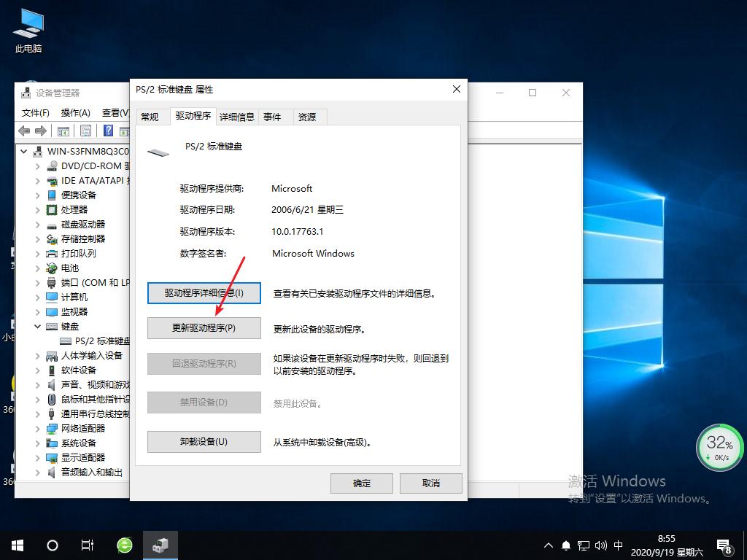The width and height of the screenshot is (747, 560).
Task: Expand the 处理器 category
Action: pyautogui.click(x=39, y=209)
